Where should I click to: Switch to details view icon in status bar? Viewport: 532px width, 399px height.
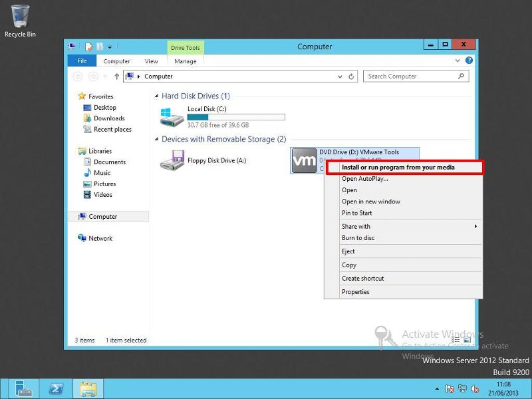456,340
